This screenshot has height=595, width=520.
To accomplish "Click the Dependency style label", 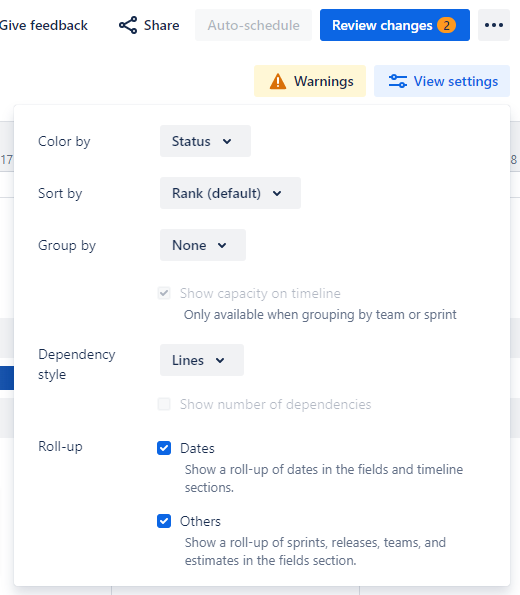I will click(77, 364).
